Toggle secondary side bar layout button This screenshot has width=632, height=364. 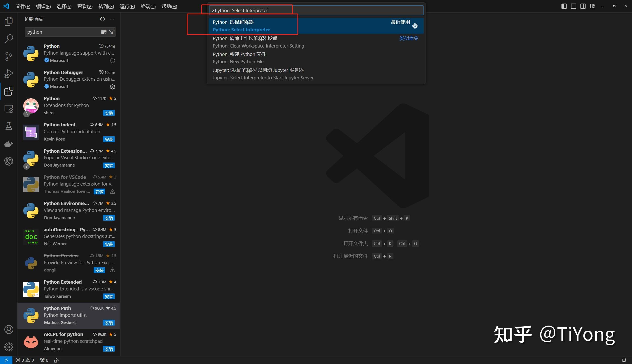(x=583, y=6)
